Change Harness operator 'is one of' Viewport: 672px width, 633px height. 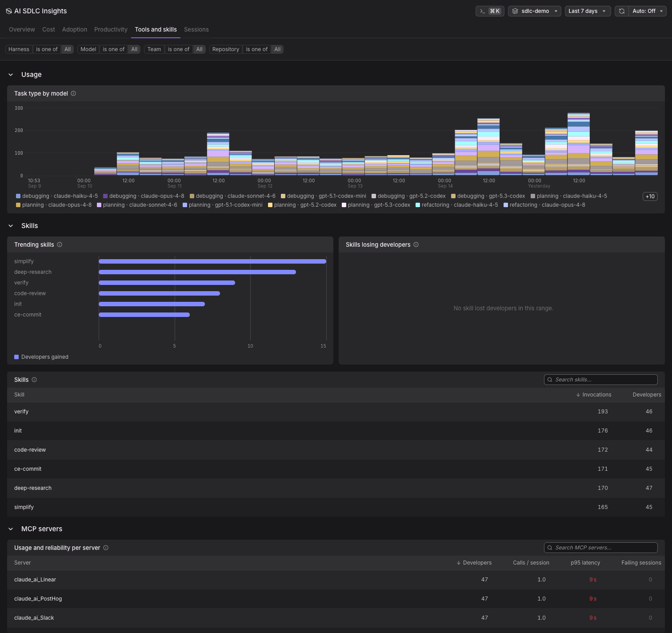(x=47, y=49)
